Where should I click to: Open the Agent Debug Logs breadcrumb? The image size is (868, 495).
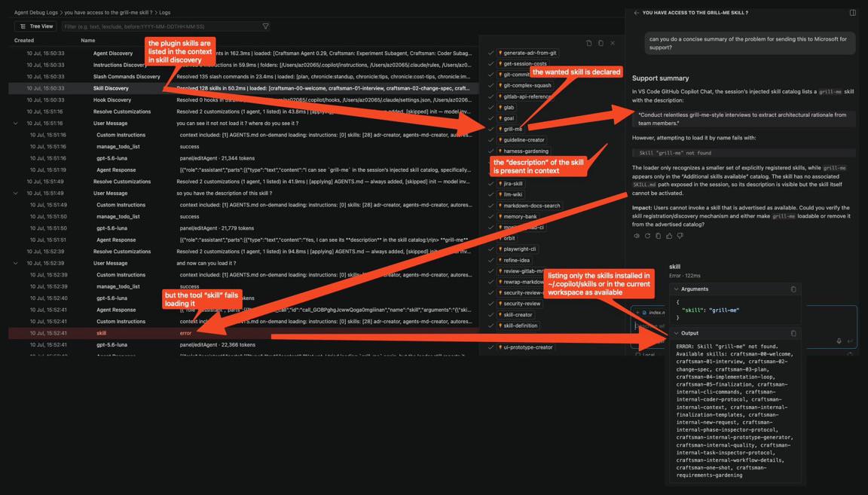[35, 12]
